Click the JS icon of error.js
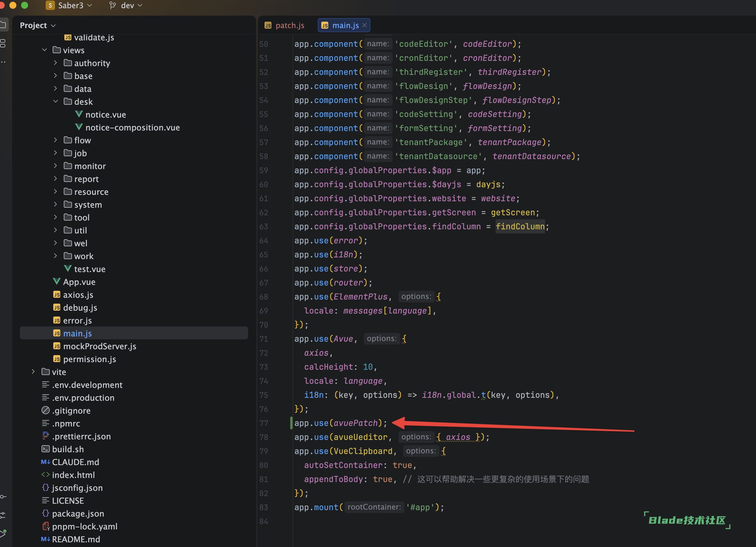The image size is (756, 547). point(57,320)
